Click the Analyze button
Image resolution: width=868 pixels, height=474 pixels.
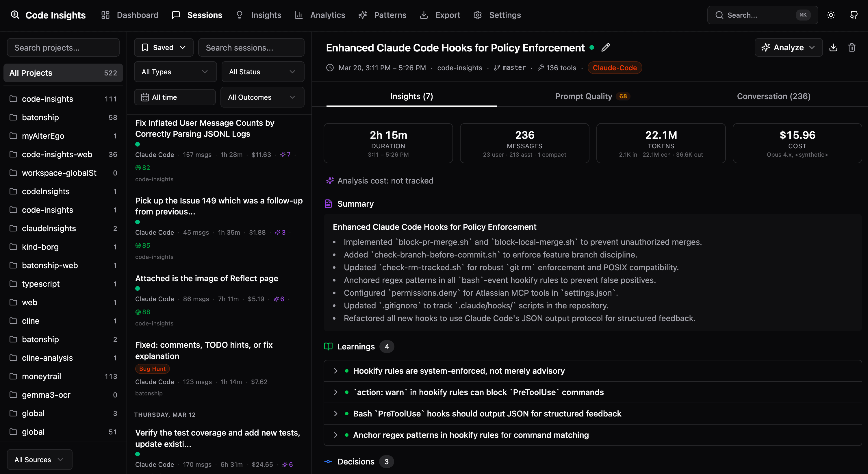click(788, 47)
